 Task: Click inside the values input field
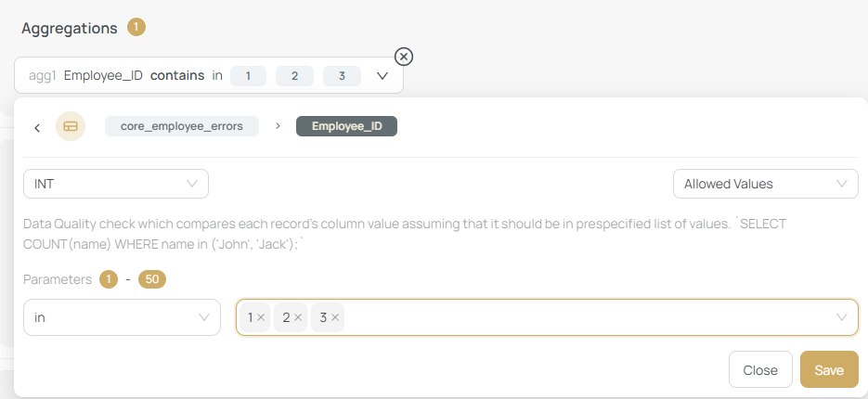[x=585, y=317]
